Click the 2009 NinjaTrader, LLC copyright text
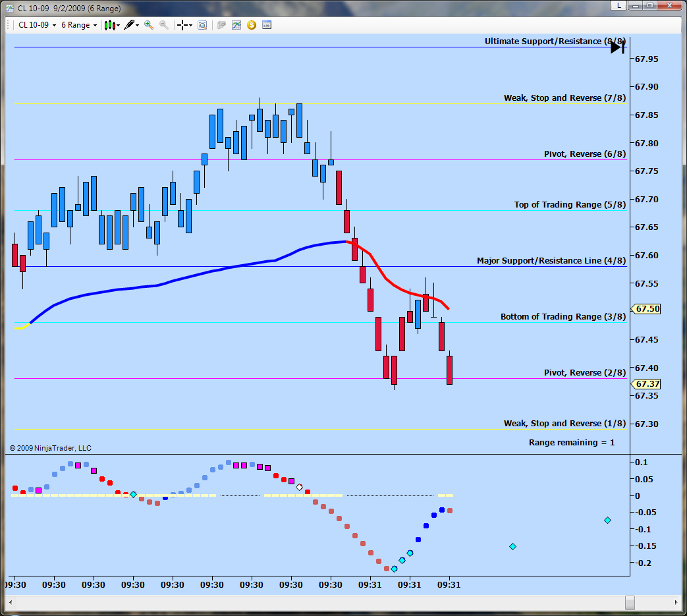The image size is (687, 616). tap(50, 448)
